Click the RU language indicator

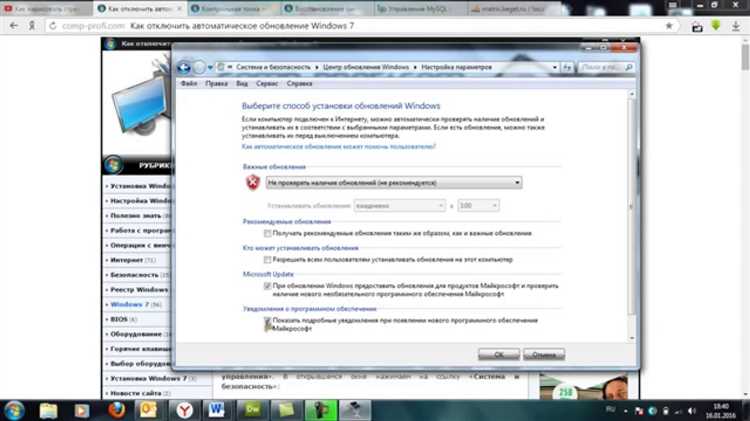point(610,410)
